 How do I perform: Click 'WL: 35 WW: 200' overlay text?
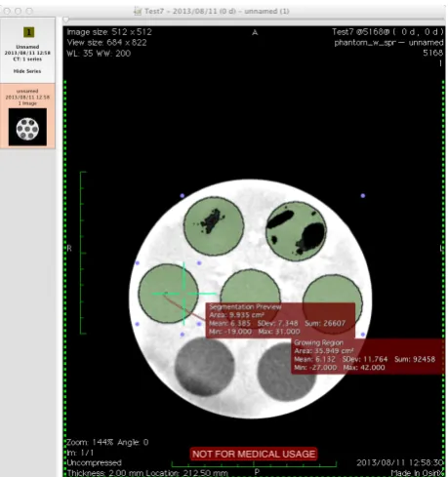tap(99, 54)
